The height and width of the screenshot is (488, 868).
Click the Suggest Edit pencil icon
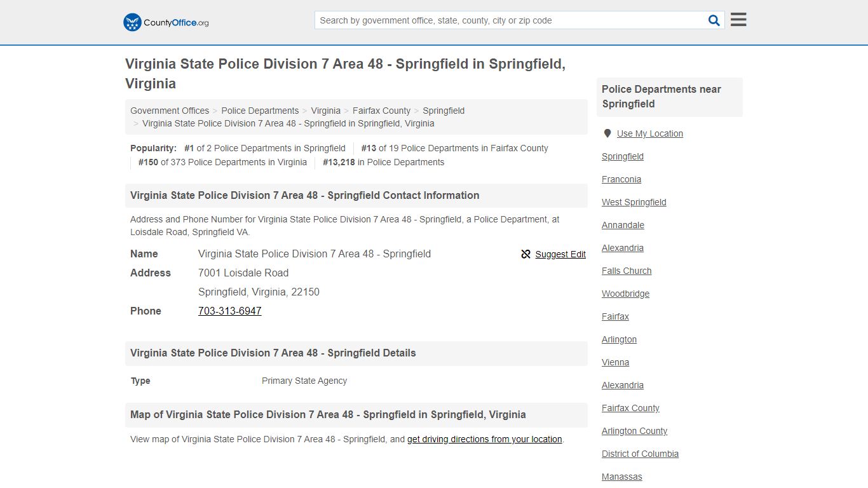pyautogui.click(x=526, y=254)
